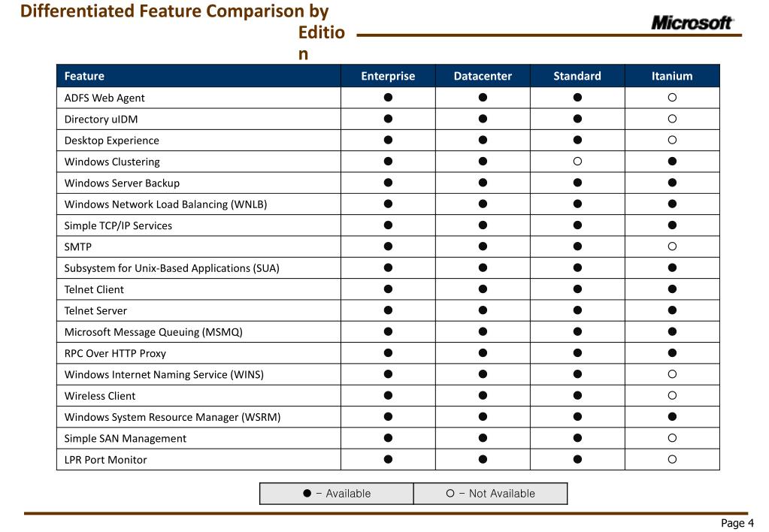The width and height of the screenshot is (769, 532).
Task: Click the Available legend label
Action: [x=348, y=493]
